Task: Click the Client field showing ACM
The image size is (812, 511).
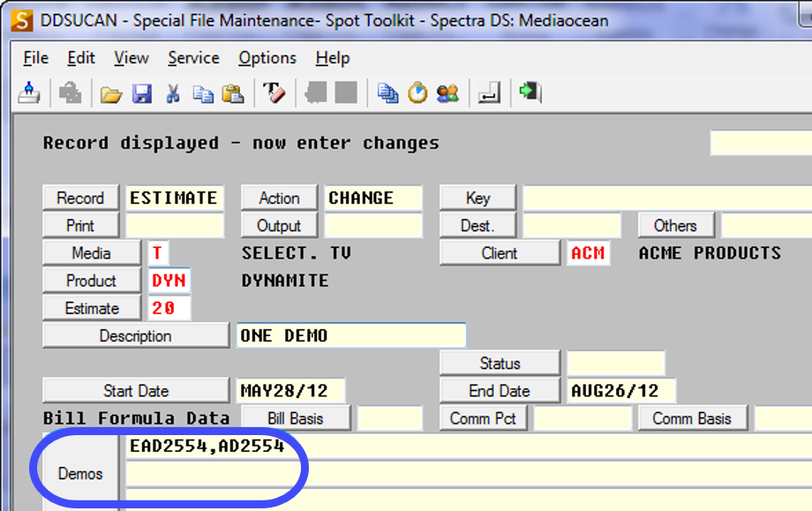Action: (589, 252)
